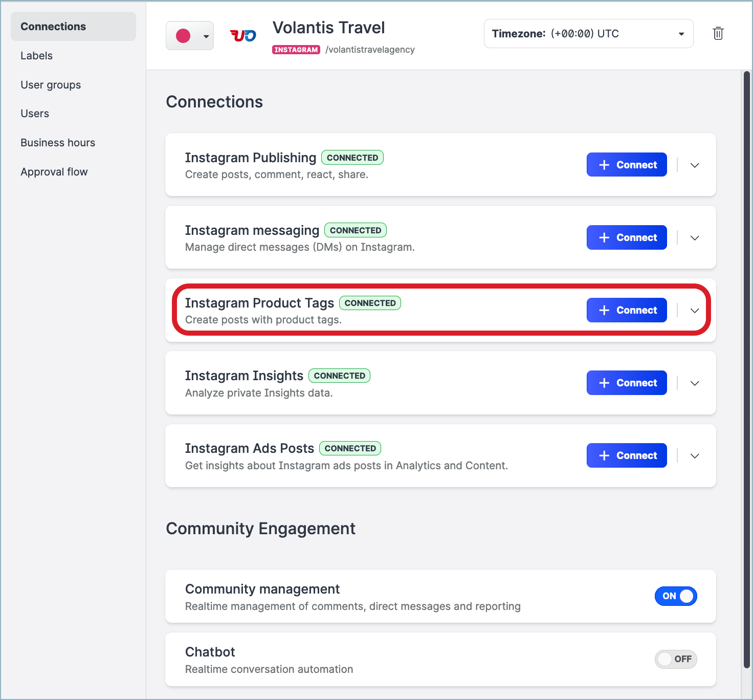Screen dimensions: 753x700
Task: Click the trash delete icon
Action: [x=718, y=34]
